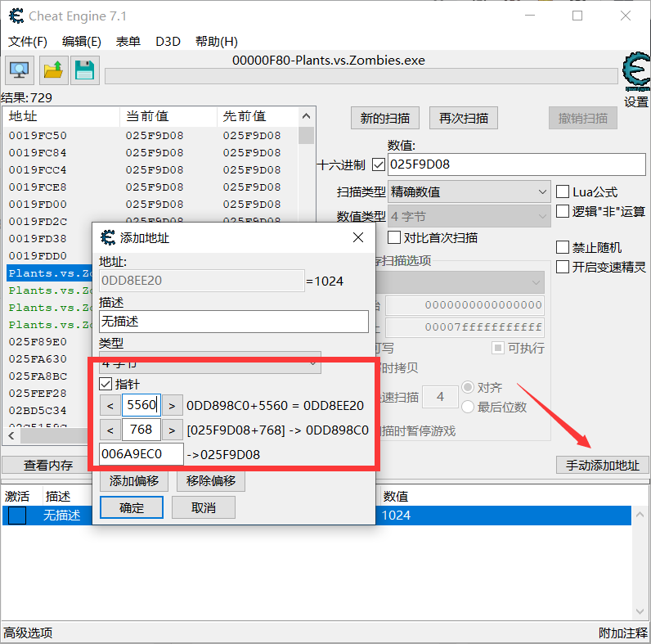The width and height of the screenshot is (651, 644).
Task: Open the memory scan region dropdown
Action: (460, 282)
